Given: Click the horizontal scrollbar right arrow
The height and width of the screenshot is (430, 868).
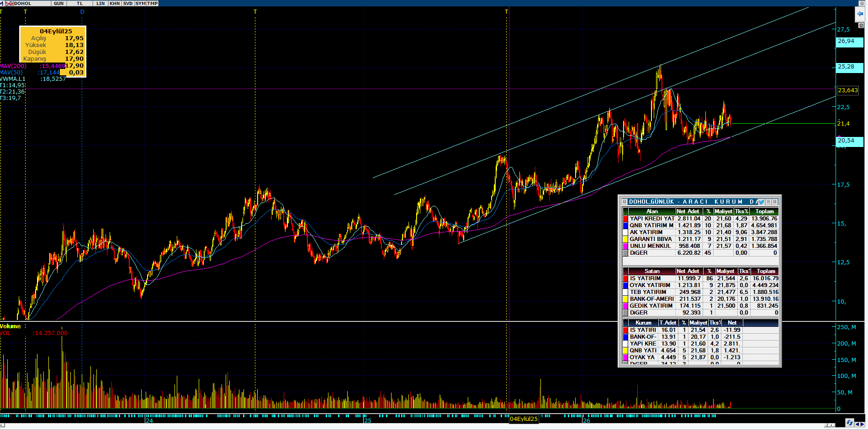Looking at the screenshot, I should (x=832, y=425).
